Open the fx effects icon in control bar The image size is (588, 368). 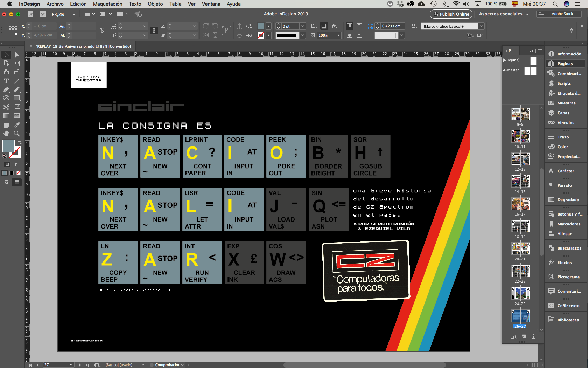[x=335, y=26]
